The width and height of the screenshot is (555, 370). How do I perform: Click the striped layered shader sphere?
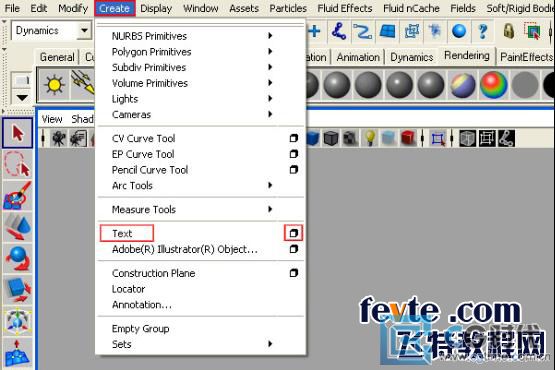(x=462, y=85)
